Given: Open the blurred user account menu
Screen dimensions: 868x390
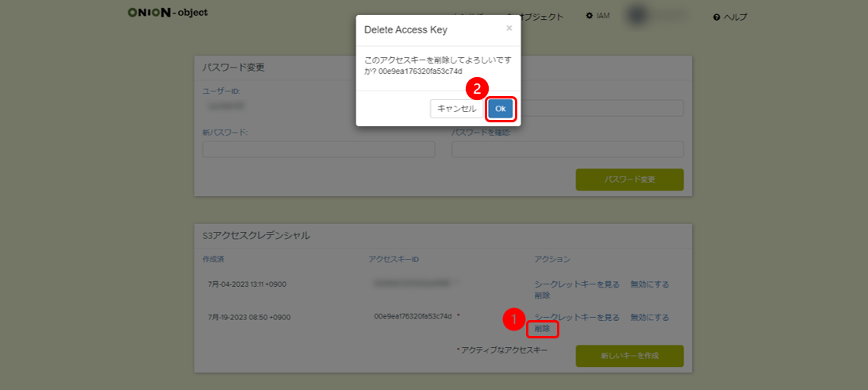Looking at the screenshot, I should tap(656, 16).
